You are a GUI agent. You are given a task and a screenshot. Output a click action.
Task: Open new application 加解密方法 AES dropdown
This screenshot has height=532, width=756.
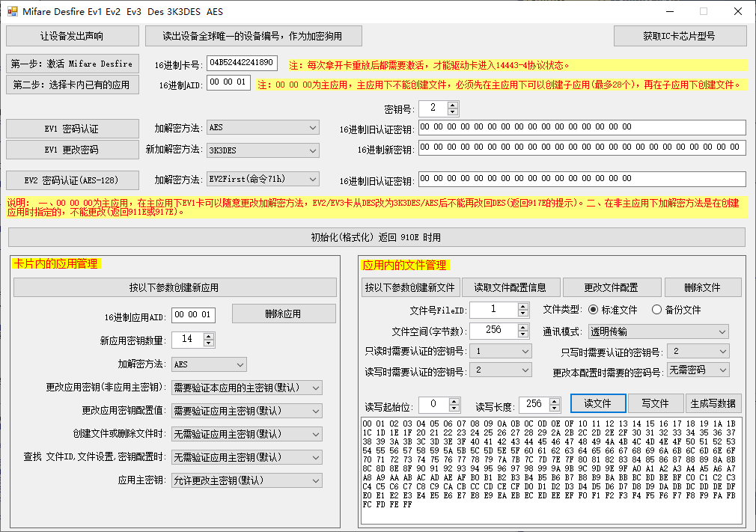click(210, 364)
